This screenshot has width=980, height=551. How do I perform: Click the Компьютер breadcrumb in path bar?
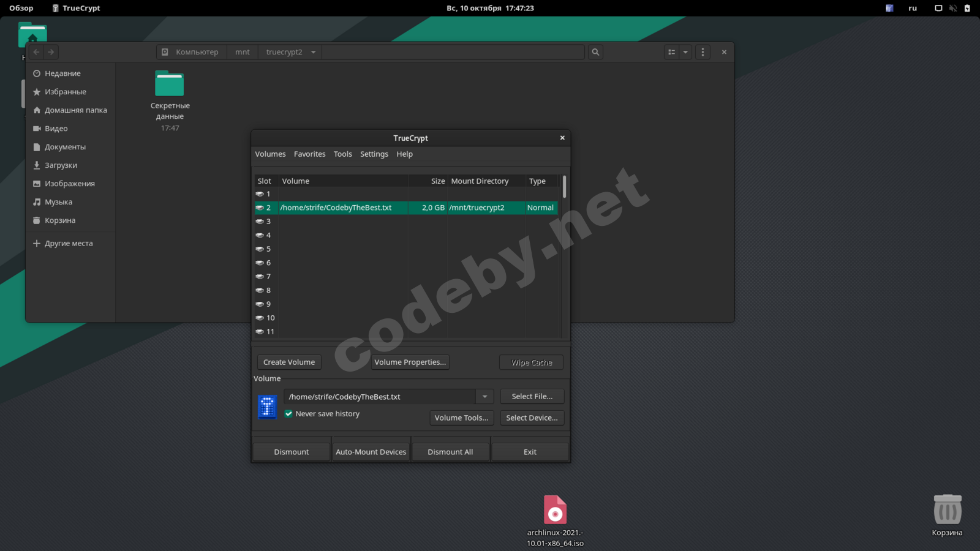pyautogui.click(x=191, y=52)
